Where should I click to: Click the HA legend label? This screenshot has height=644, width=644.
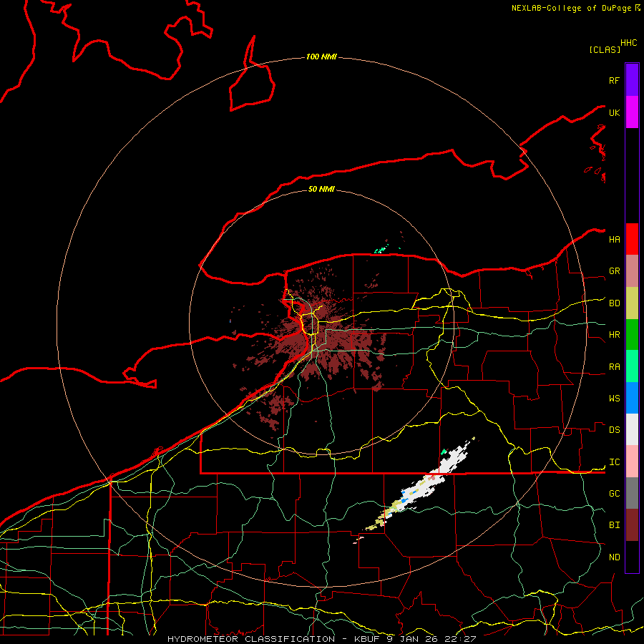[614, 239]
